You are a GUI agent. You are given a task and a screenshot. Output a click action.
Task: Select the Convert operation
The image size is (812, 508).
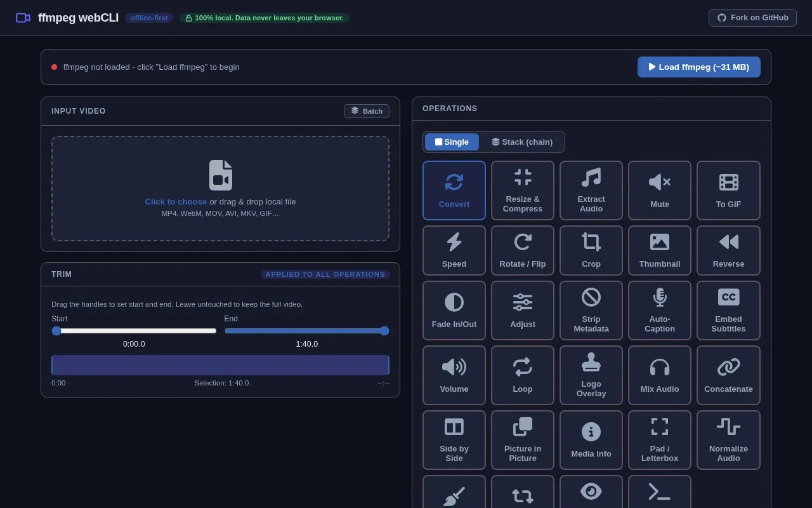454,190
